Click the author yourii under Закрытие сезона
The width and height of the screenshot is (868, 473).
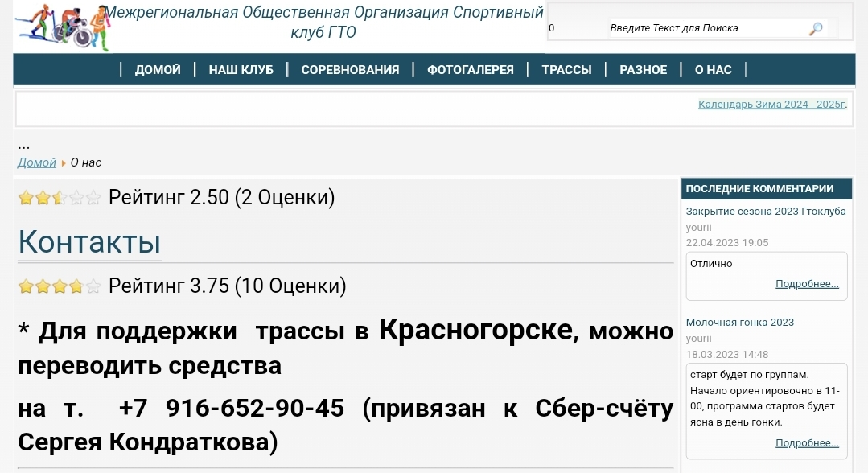pyautogui.click(x=698, y=228)
